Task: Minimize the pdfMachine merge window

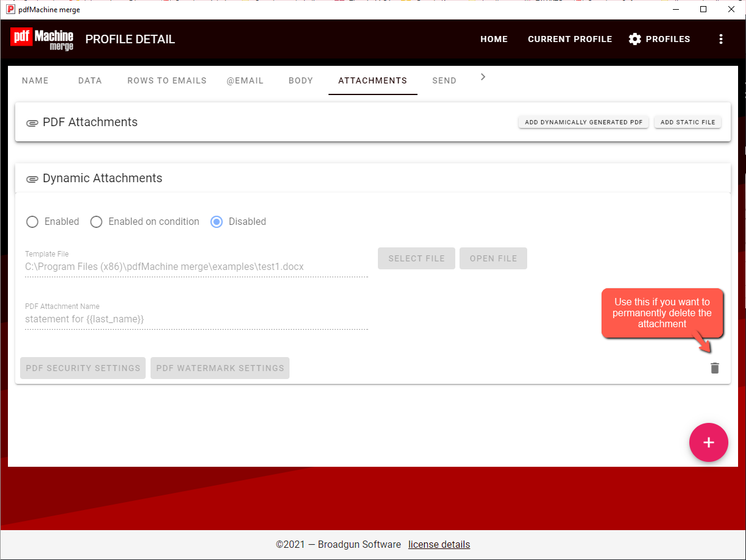Action: pyautogui.click(x=675, y=9)
